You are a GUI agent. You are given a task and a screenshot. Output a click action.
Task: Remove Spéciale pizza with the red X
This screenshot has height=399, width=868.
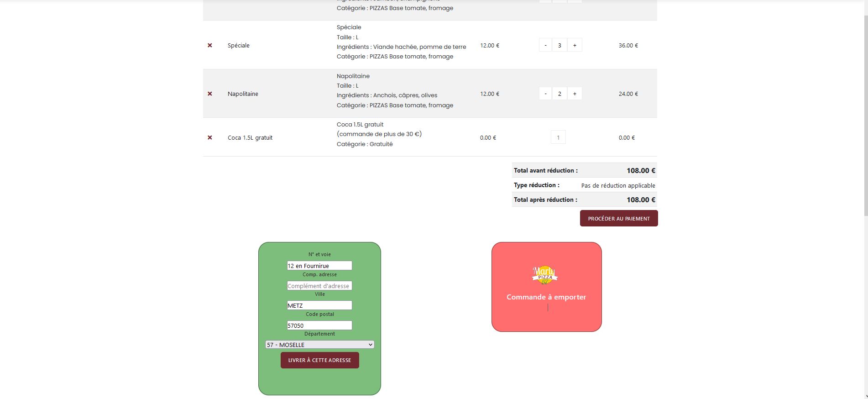tap(210, 45)
